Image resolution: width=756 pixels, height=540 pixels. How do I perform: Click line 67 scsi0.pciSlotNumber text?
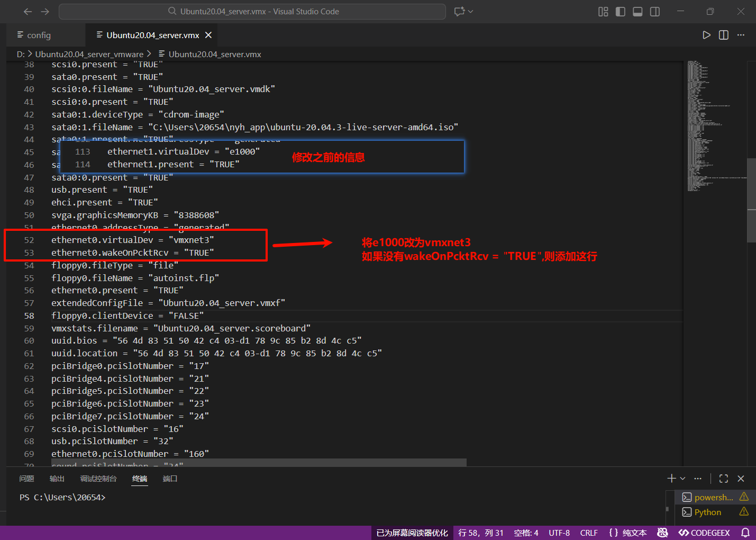[x=117, y=429]
